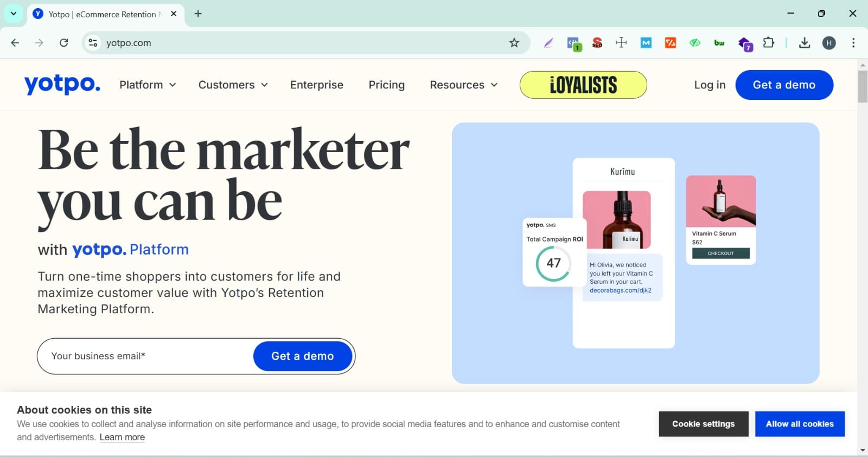Click the page vertical scrollbar thumb
The height and width of the screenshot is (457, 868).
coord(863,86)
